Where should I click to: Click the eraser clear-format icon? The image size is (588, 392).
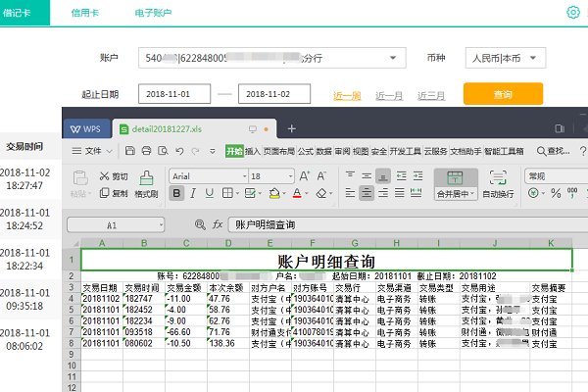(321, 193)
